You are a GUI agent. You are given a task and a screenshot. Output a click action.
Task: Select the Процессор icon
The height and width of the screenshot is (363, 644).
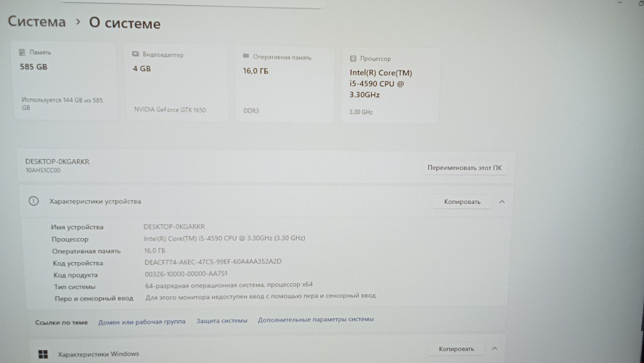[x=353, y=58]
